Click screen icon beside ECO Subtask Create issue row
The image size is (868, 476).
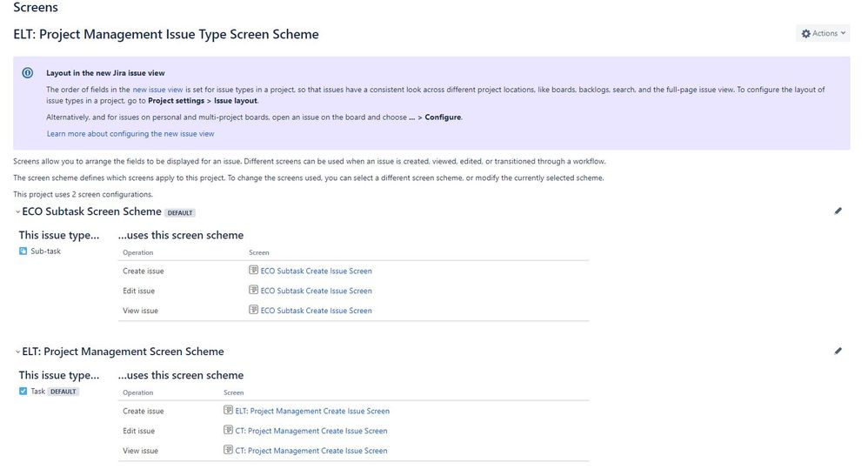pos(254,270)
